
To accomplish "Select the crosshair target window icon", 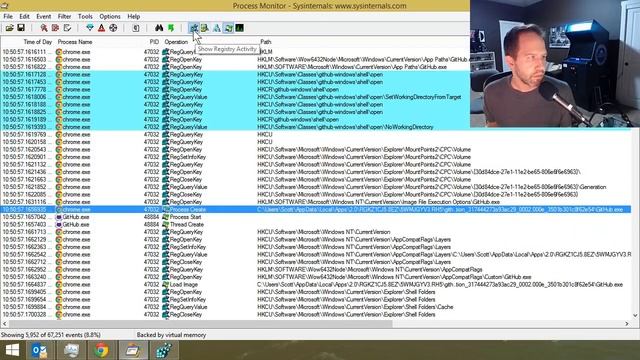I will [113, 28].
